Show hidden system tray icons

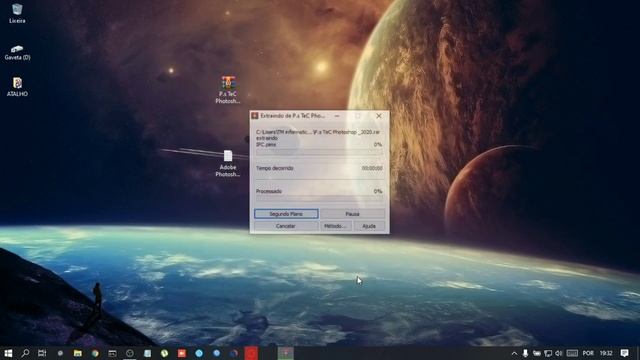514,353
